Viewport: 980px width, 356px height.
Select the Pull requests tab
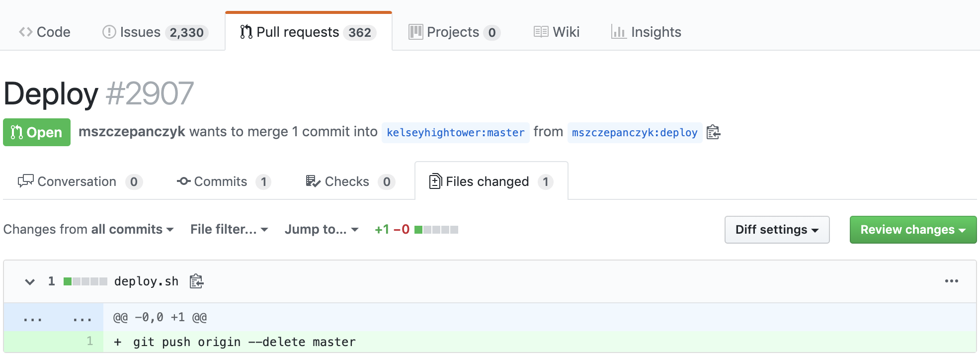(308, 32)
